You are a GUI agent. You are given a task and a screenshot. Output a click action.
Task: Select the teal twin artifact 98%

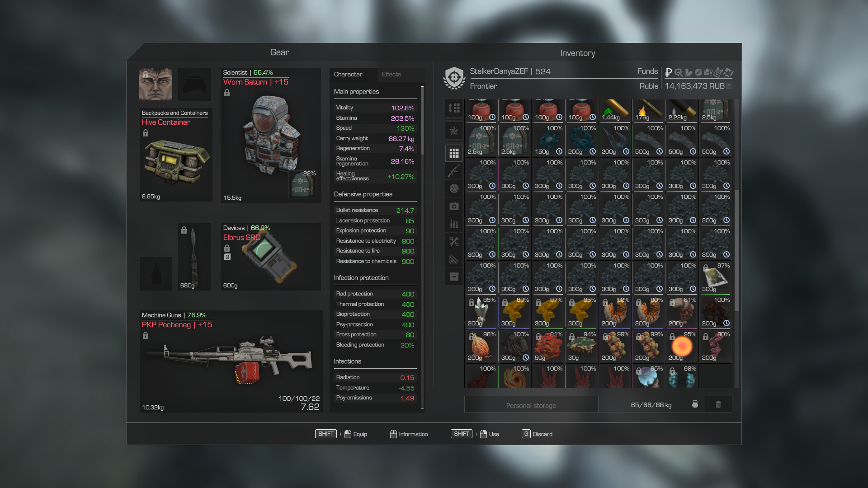click(682, 376)
